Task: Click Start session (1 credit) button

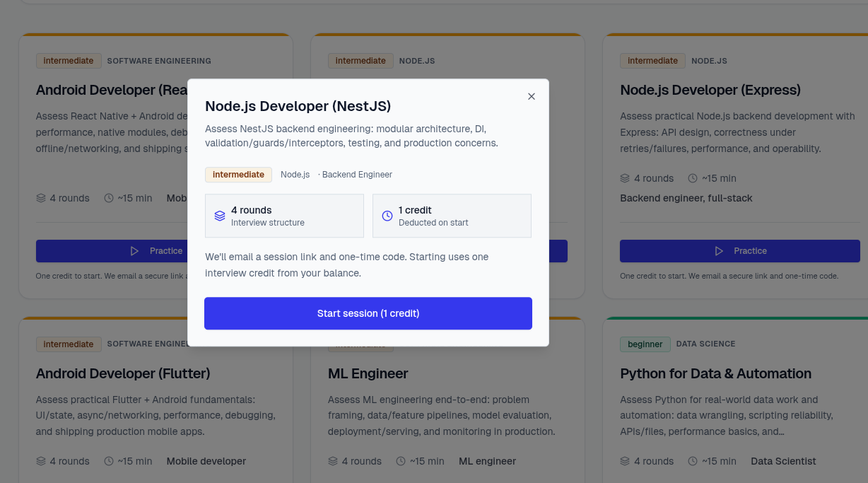Action: click(x=368, y=313)
